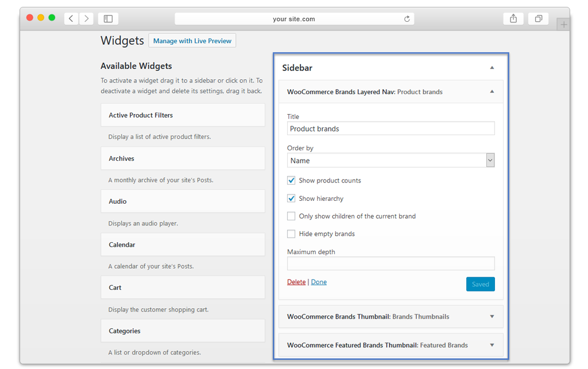Collapse the WooCommerce Brands Layered Nav widget
588x369 pixels.
pyautogui.click(x=492, y=91)
